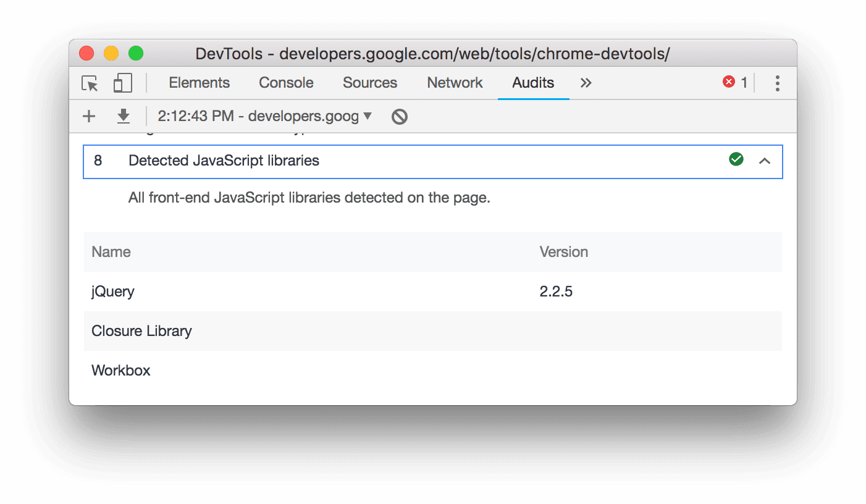This screenshot has height=504, width=866.
Task: Open the Network panel
Action: tap(454, 82)
